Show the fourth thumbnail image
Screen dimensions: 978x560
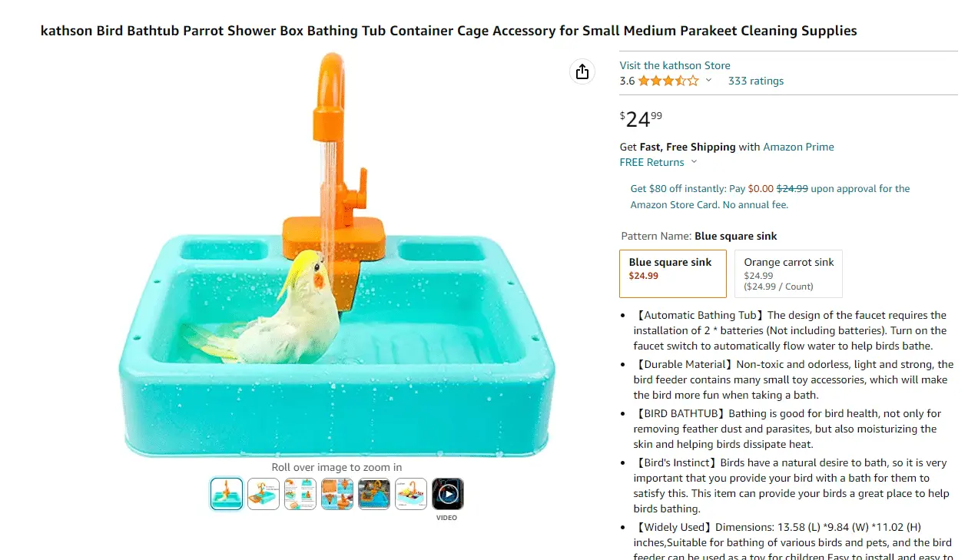(337, 494)
